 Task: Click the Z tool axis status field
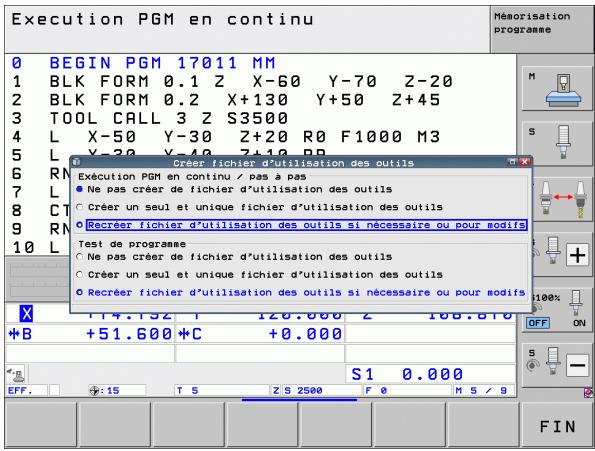coord(276,390)
